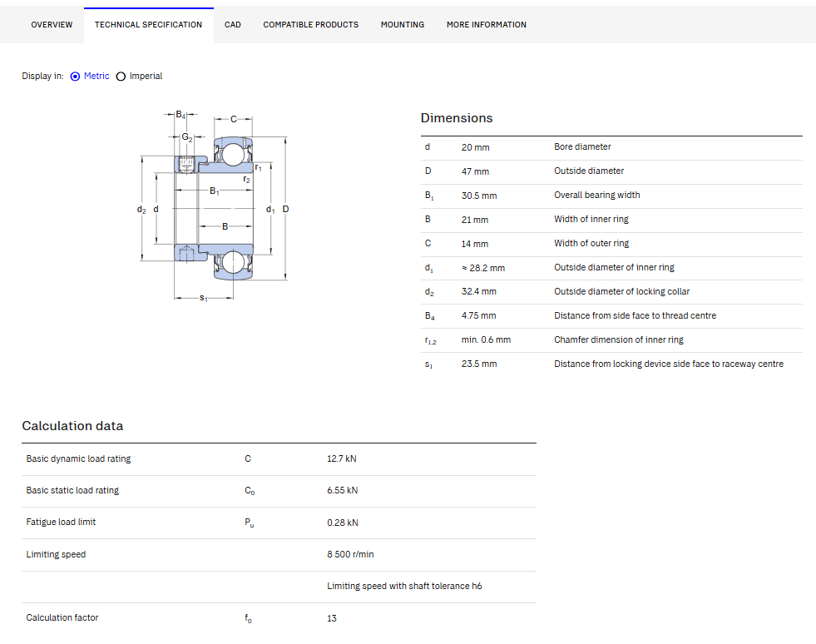The image size is (816, 644).
Task: Click the 20 mm bore diameter value
Action: (475, 147)
